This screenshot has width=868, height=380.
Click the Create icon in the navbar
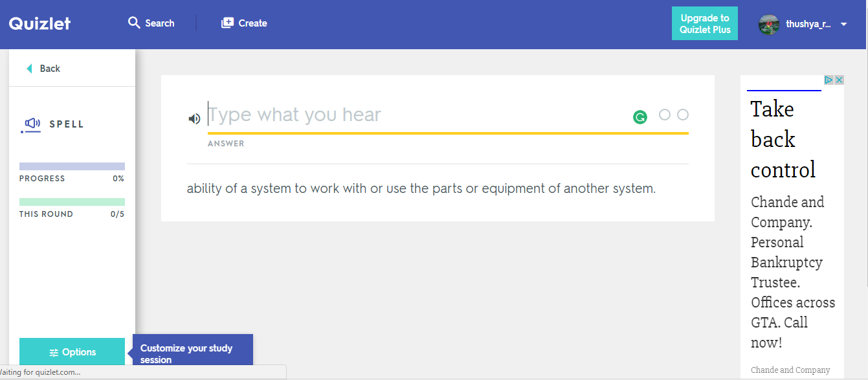(x=227, y=22)
